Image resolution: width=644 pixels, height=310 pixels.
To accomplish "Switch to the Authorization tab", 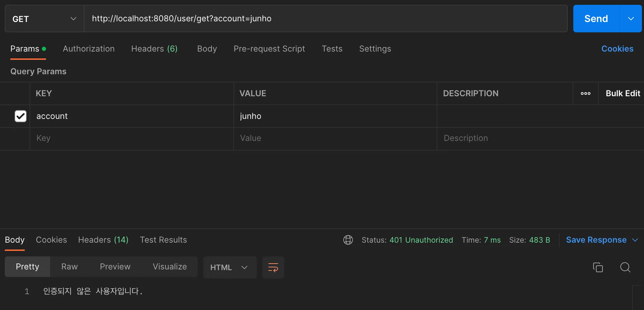I will click(x=89, y=49).
